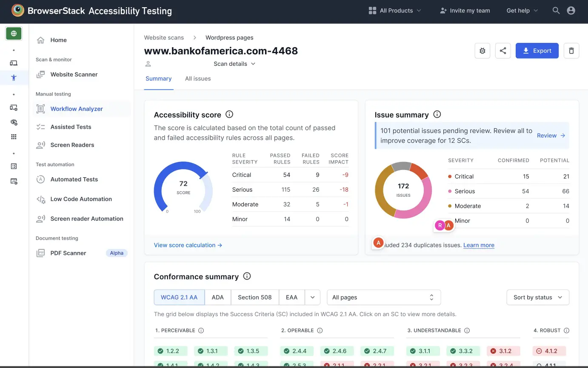588x368 pixels.
Task: Open Get help dropdown
Action: 522,11
